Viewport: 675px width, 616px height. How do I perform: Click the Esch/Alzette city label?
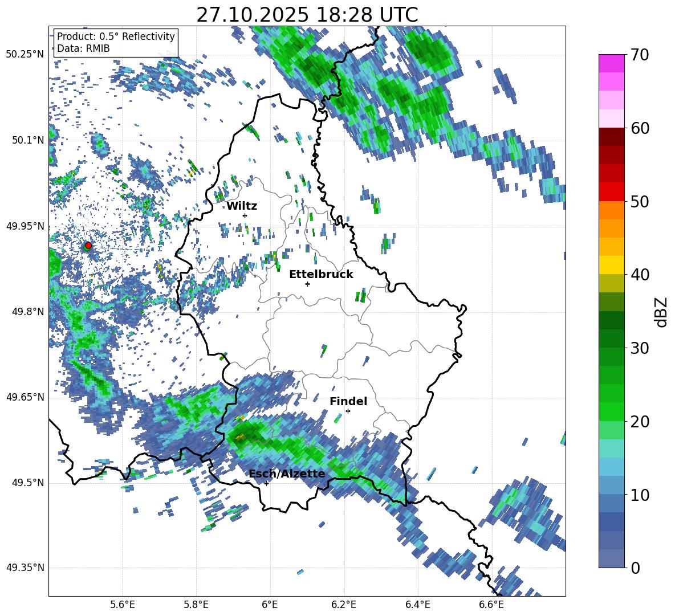[x=287, y=474]
